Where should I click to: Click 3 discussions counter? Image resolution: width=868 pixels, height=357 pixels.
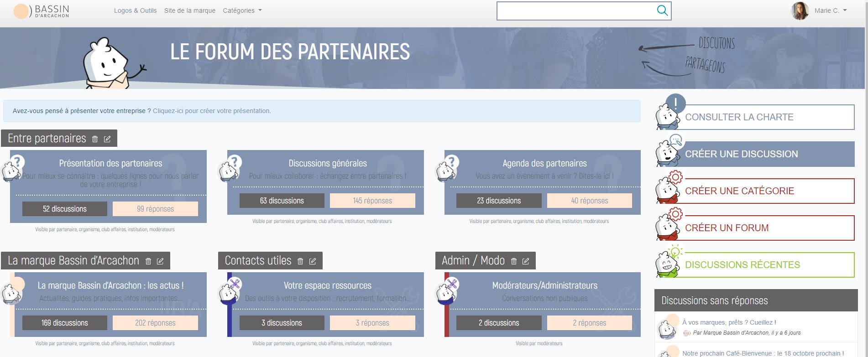pyautogui.click(x=282, y=323)
